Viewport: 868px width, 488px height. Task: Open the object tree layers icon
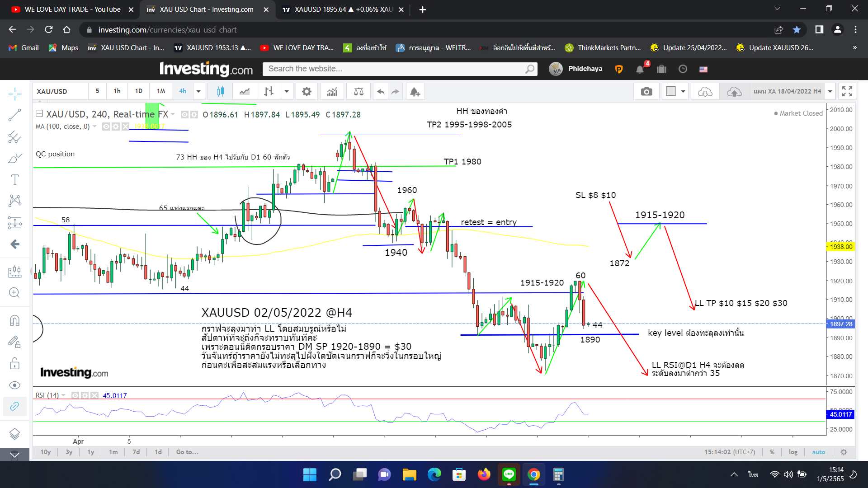pyautogui.click(x=14, y=434)
